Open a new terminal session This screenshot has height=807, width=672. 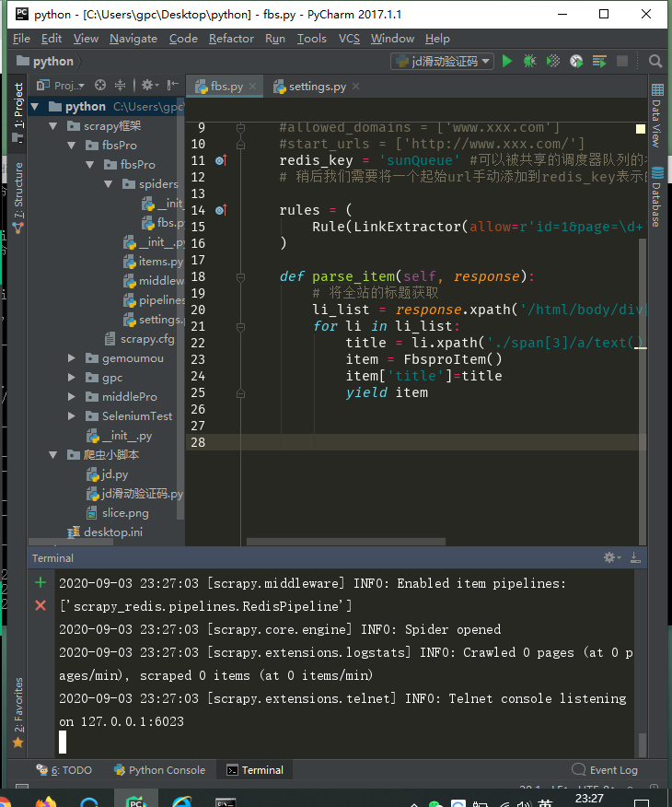point(41,582)
